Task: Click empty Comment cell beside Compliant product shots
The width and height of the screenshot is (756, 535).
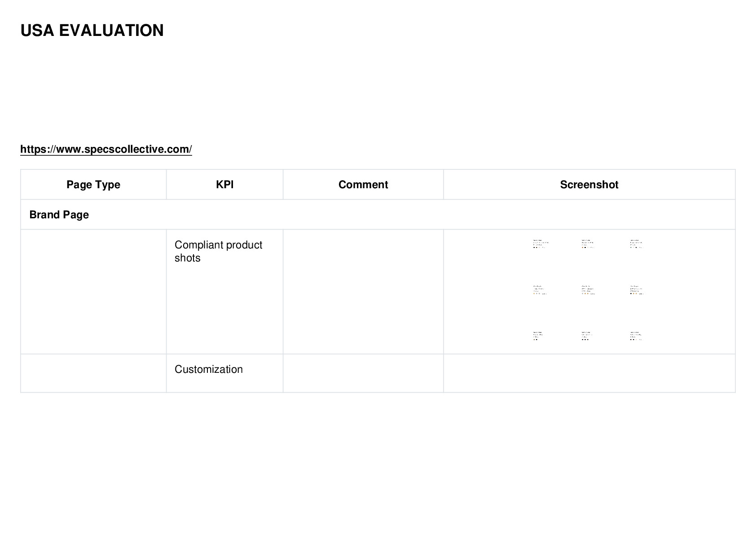Action: coord(363,292)
